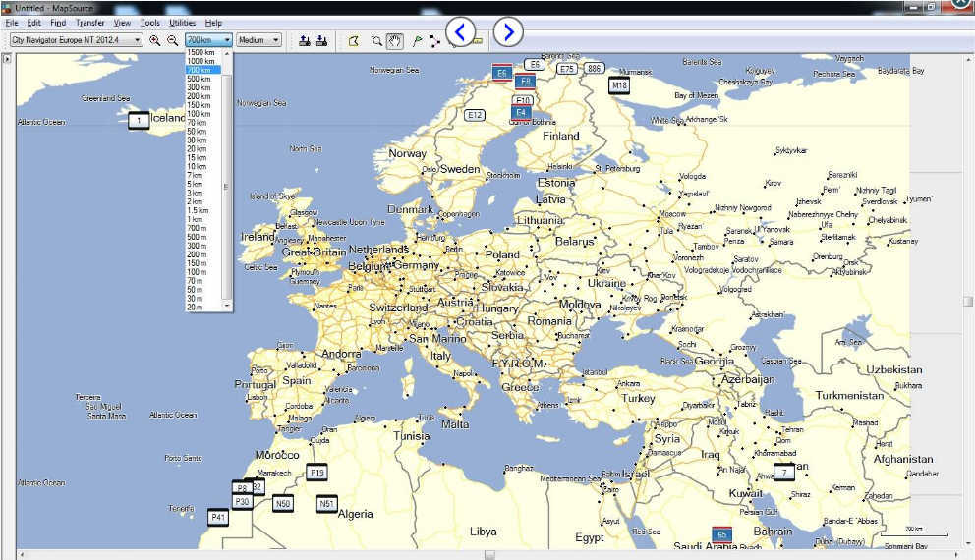Click scale list scrollbar down arrow
975x560 pixels.
click(x=227, y=306)
